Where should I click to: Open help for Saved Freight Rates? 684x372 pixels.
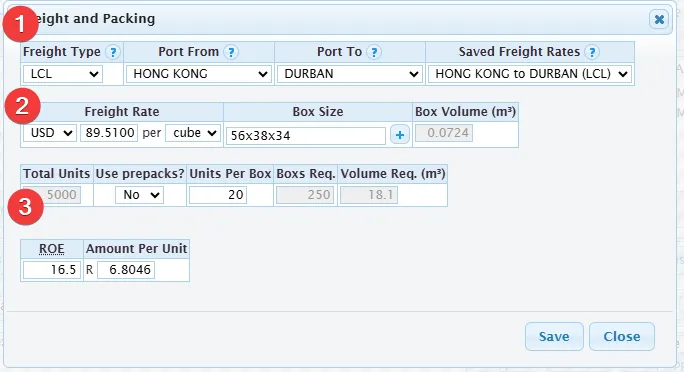592,52
